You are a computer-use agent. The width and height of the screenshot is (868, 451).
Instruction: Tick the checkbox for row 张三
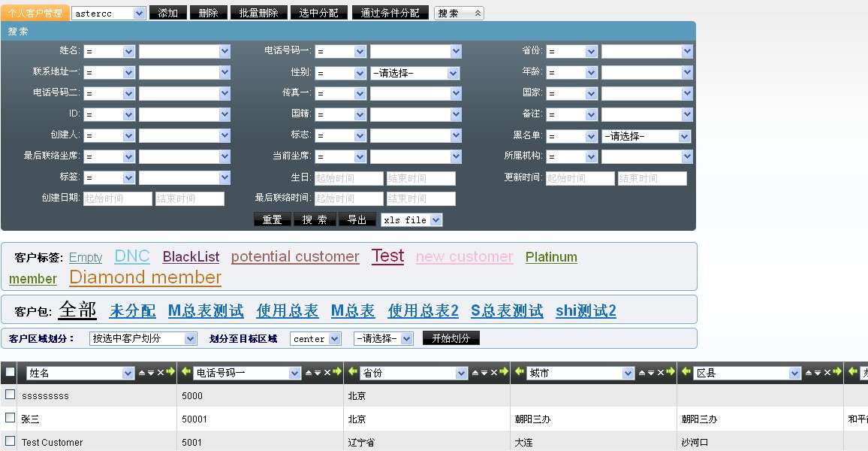click(x=10, y=417)
